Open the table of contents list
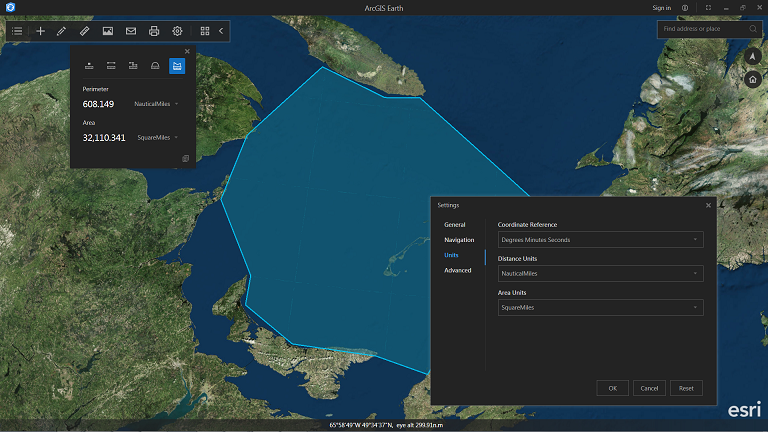 pyautogui.click(x=17, y=31)
